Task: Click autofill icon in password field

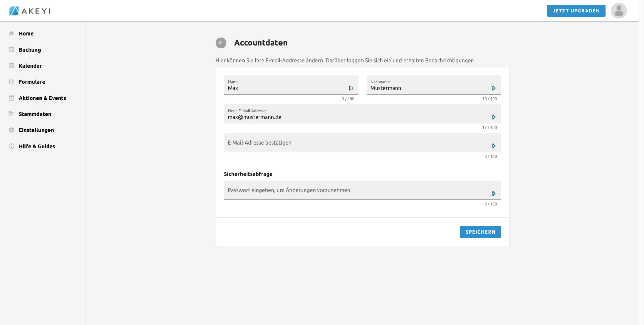Action: click(x=493, y=193)
